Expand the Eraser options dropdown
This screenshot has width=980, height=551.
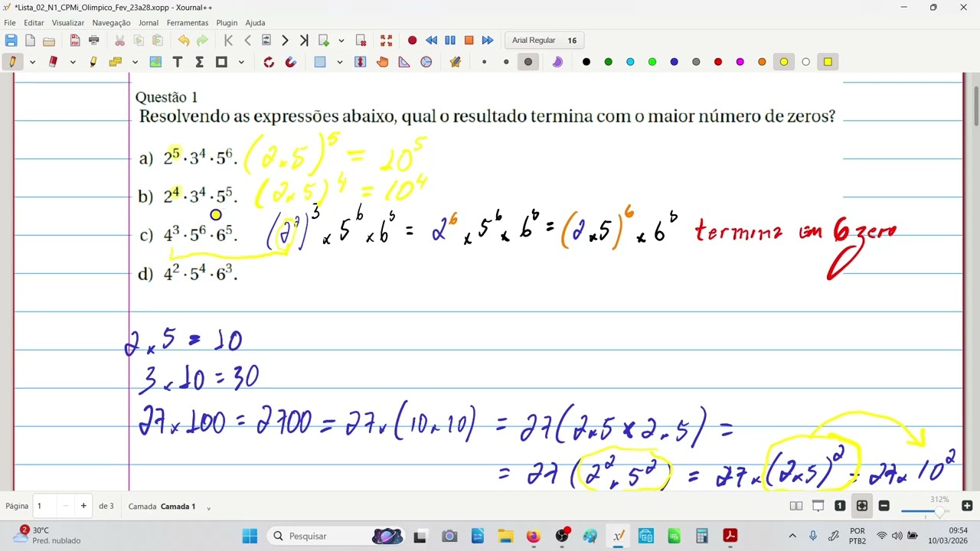pyautogui.click(x=73, y=62)
